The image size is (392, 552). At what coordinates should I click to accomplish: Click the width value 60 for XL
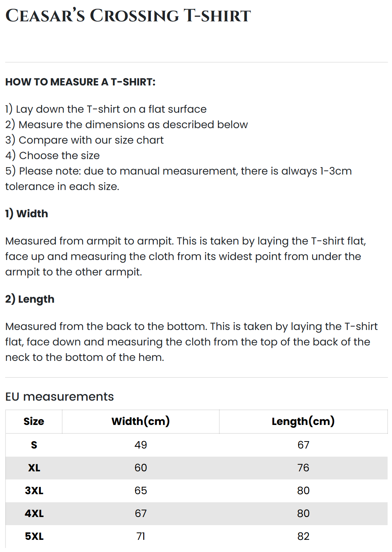[141, 468]
